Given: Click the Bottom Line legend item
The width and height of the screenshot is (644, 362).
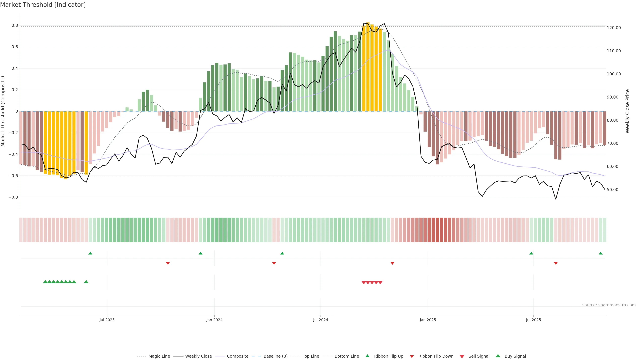Looking at the screenshot, I should (346, 356).
